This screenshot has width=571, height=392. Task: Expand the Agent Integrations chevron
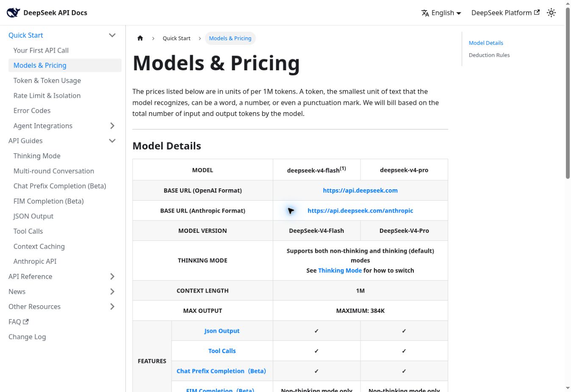[112, 126]
